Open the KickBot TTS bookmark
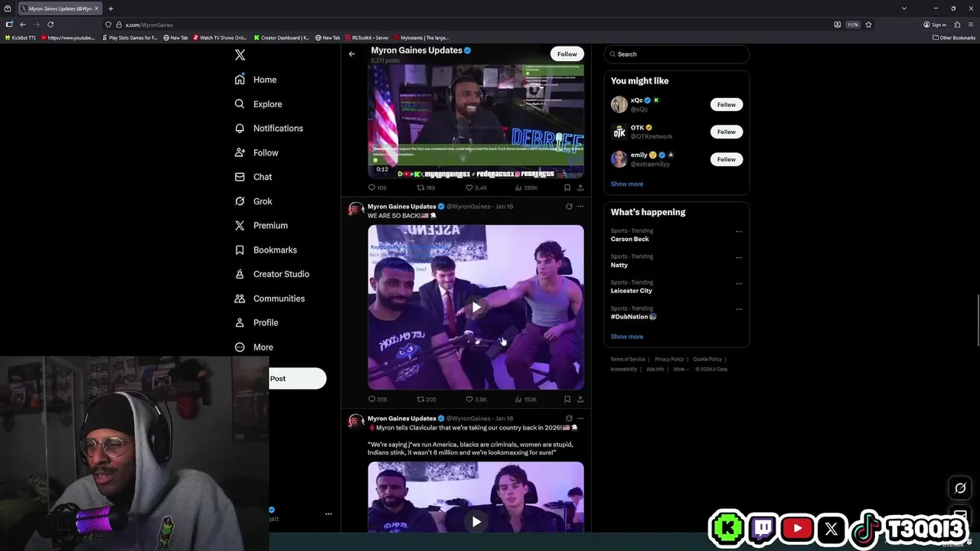Viewport: 980px width, 551px height. tap(21, 37)
